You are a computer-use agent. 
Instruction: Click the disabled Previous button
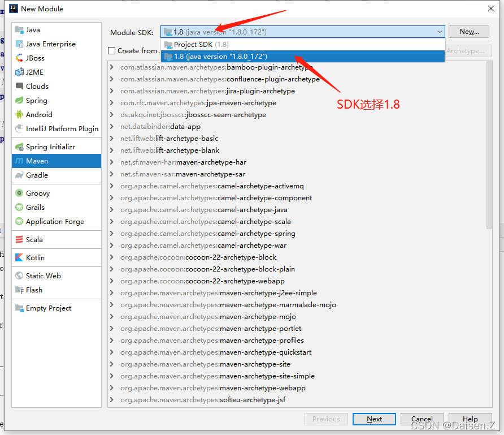point(326,419)
